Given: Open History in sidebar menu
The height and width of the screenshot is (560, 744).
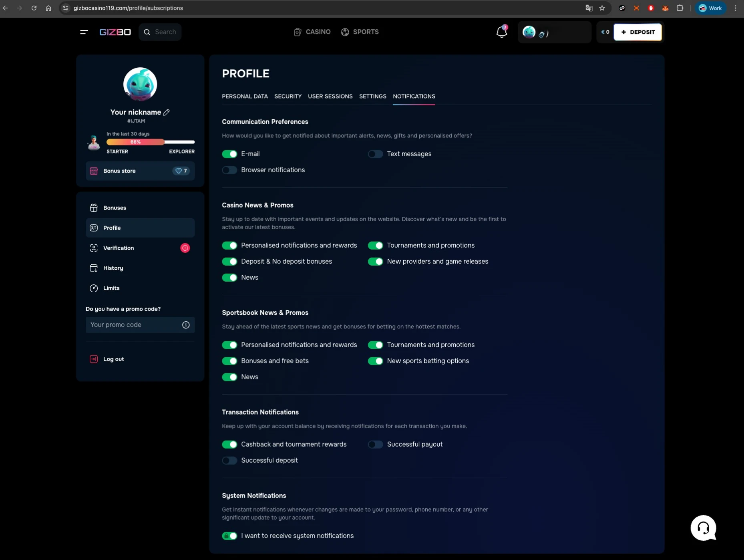Looking at the screenshot, I should [140, 268].
